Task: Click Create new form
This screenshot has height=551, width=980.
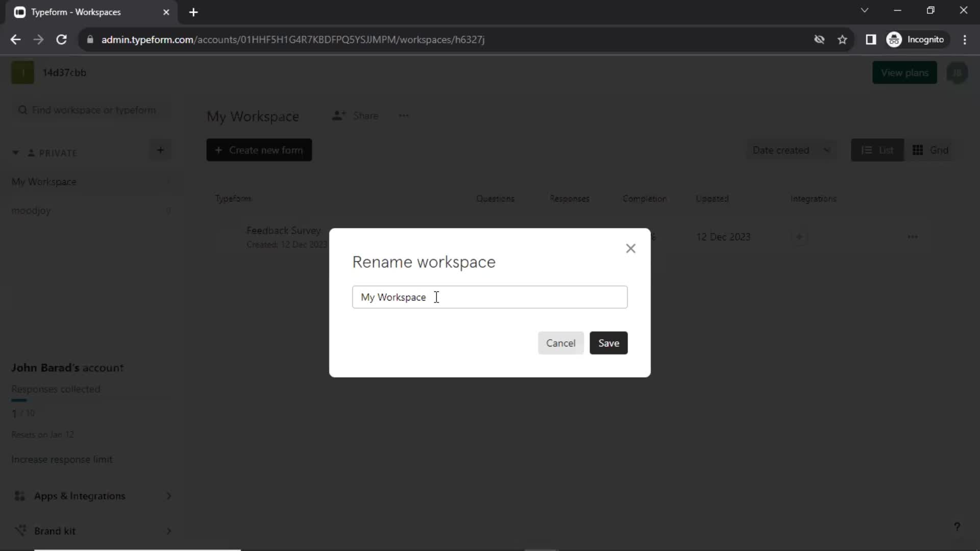Action: pyautogui.click(x=259, y=150)
